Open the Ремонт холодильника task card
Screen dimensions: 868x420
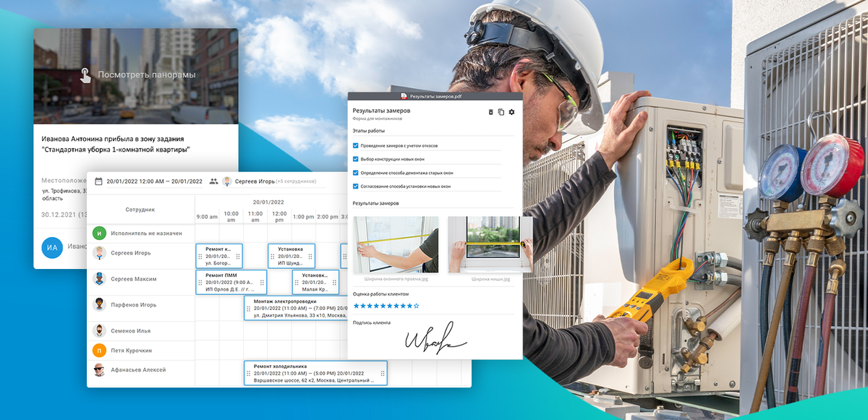[x=315, y=374]
